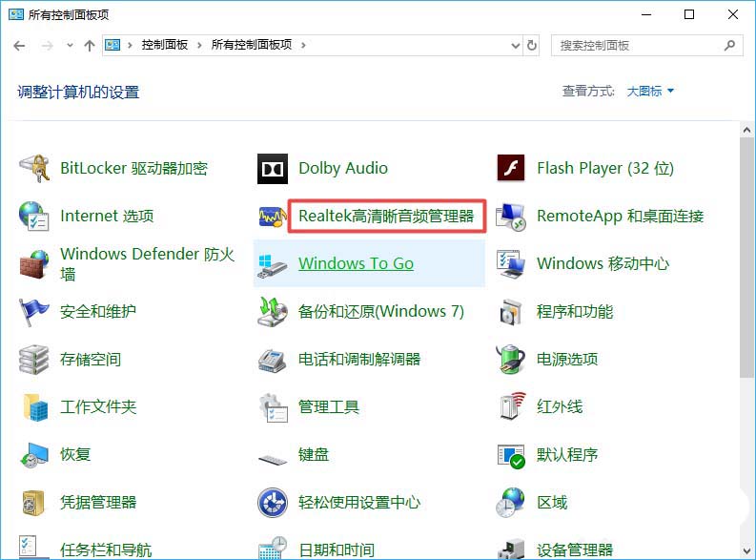Image resolution: width=756 pixels, height=560 pixels.
Task: Click the Windows To Go USB icon
Action: pyautogui.click(x=273, y=266)
